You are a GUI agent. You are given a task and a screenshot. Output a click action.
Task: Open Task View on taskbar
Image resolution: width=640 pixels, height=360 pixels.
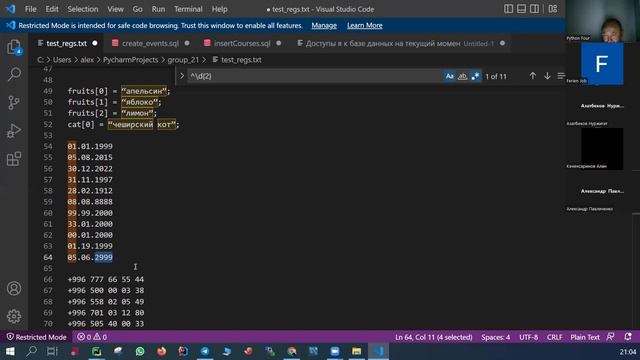click(52, 351)
